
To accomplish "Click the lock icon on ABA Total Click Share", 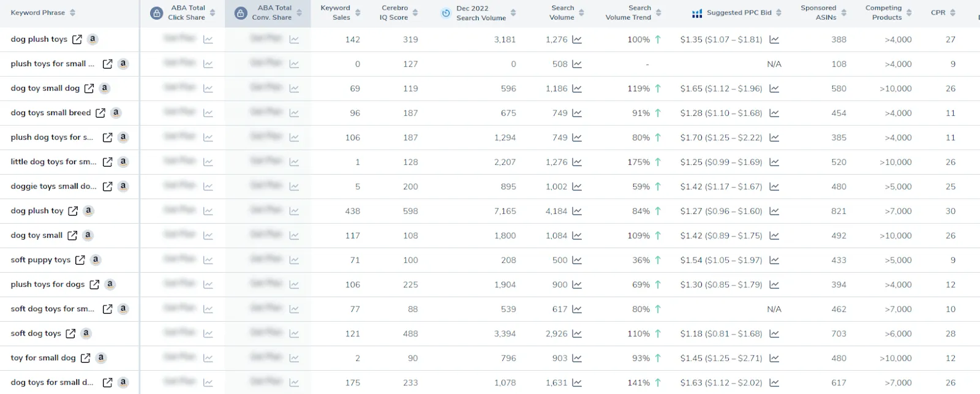I will [157, 13].
